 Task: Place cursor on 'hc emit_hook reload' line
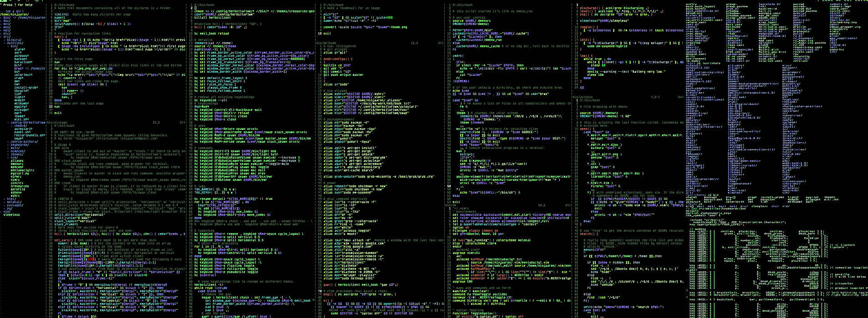tap(212, 33)
